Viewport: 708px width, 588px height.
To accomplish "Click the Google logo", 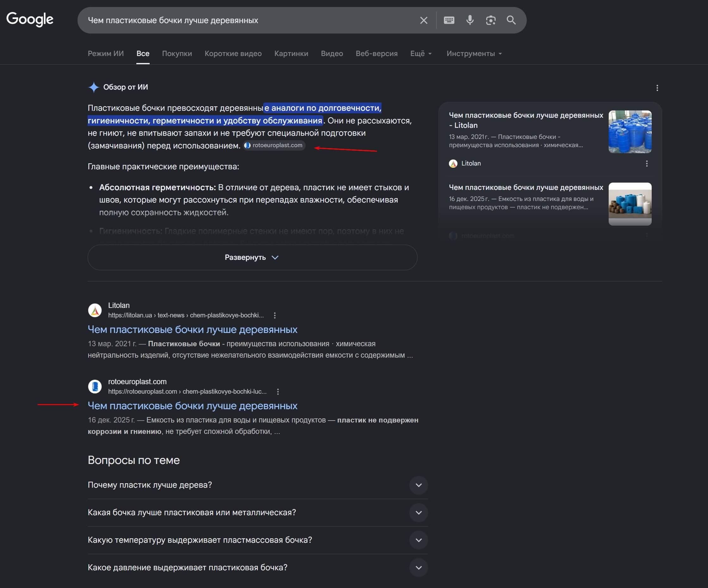I will point(30,19).
